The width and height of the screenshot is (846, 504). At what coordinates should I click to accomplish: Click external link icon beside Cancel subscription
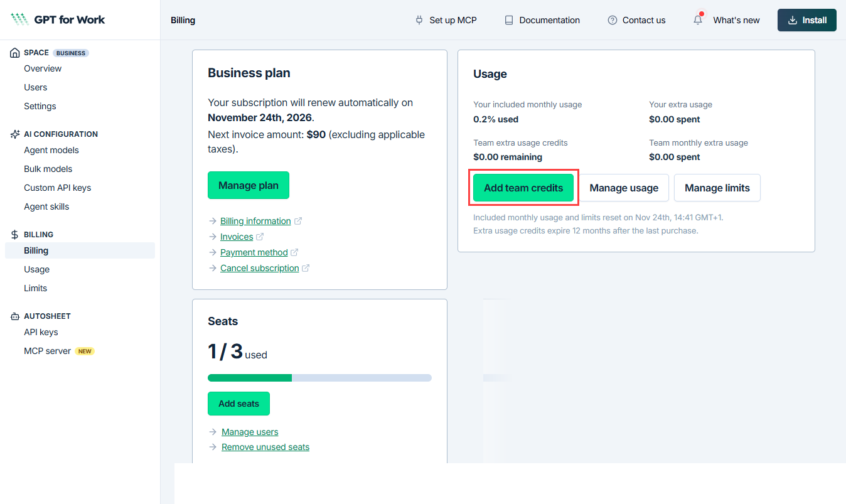(x=306, y=268)
